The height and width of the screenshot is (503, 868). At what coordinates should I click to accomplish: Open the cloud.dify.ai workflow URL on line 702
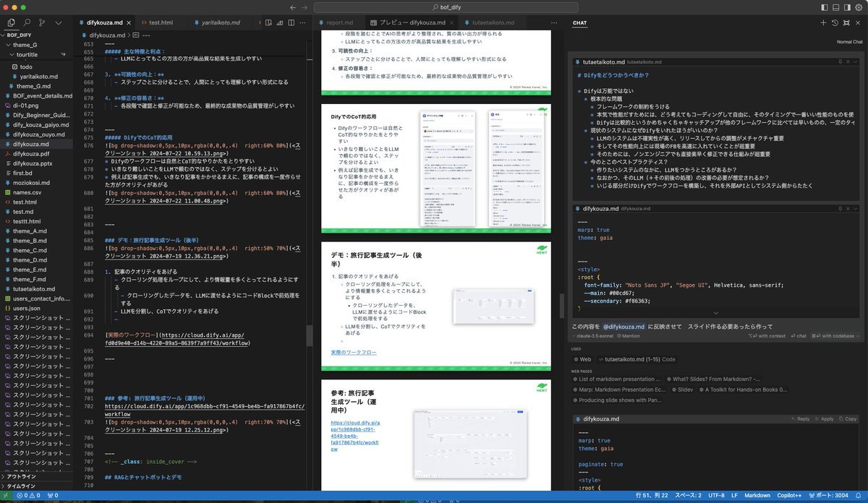pyautogui.click(x=205, y=410)
